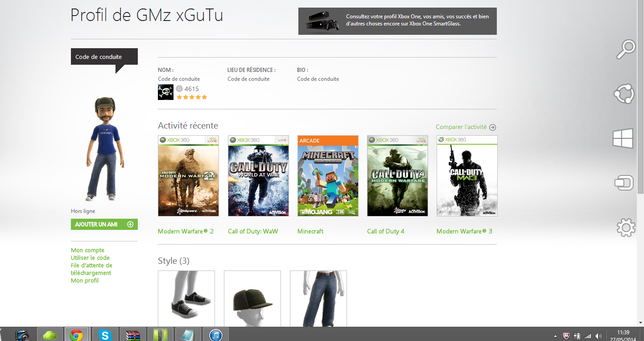The height and width of the screenshot is (341, 644).
Task: Open the Search charm magnifier icon
Action: (626, 50)
